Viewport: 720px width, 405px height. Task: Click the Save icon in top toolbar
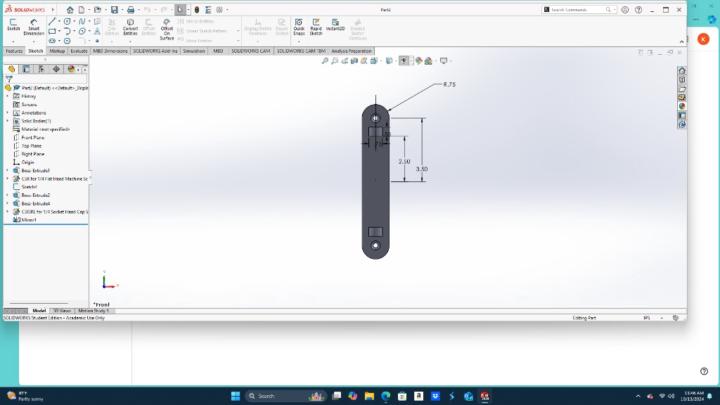point(115,10)
